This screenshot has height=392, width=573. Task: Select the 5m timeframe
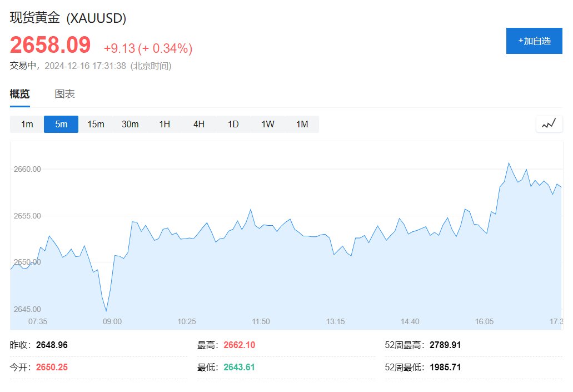coord(61,124)
